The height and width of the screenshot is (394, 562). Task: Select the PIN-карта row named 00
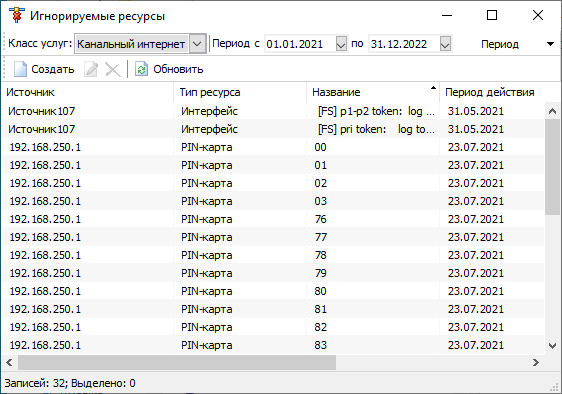click(273, 147)
